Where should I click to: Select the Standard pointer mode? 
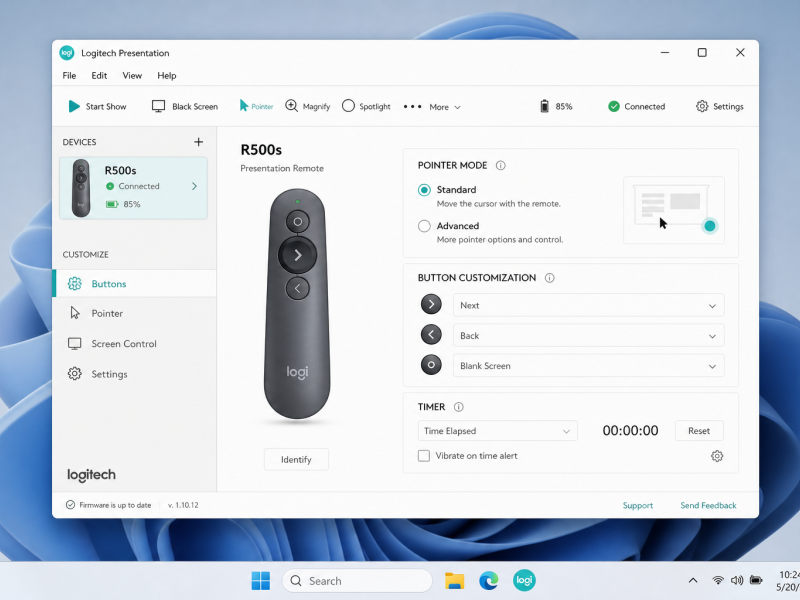click(424, 190)
